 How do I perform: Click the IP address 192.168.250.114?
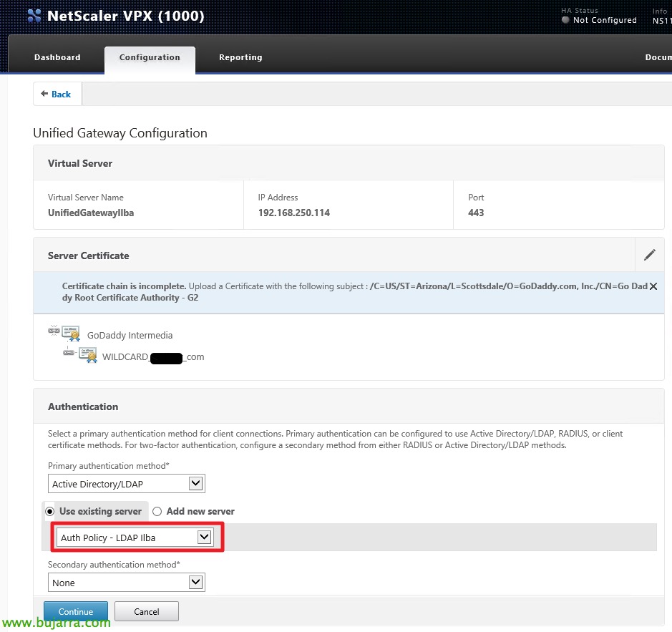tap(294, 213)
